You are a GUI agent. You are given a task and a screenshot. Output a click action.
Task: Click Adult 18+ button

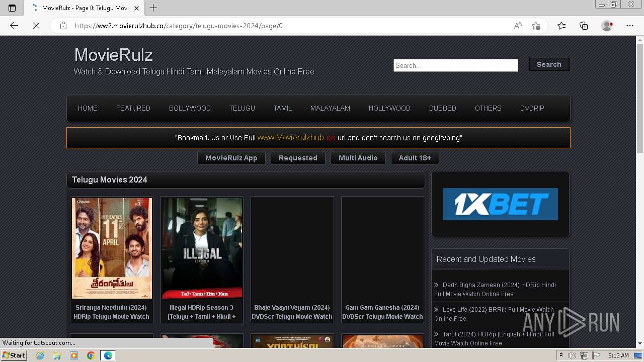[x=415, y=158]
